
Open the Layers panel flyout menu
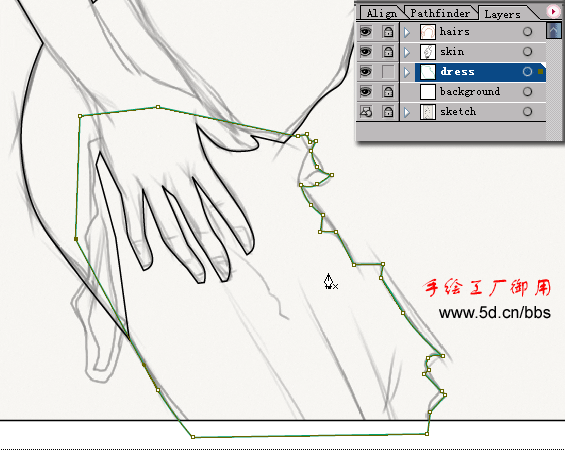point(553,12)
